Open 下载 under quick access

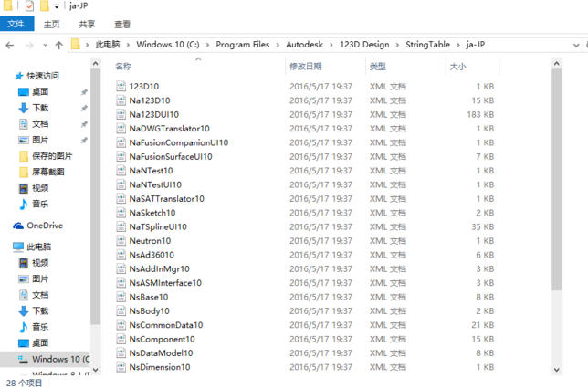click(40, 108)
